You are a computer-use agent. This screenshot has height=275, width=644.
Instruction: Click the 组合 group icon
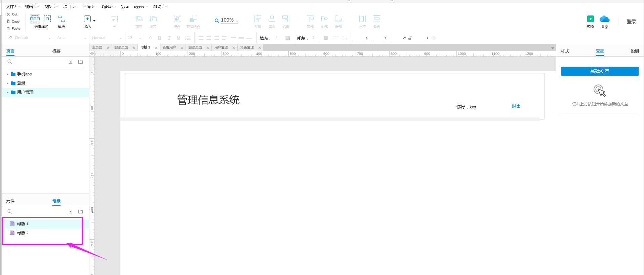[177, 19]
